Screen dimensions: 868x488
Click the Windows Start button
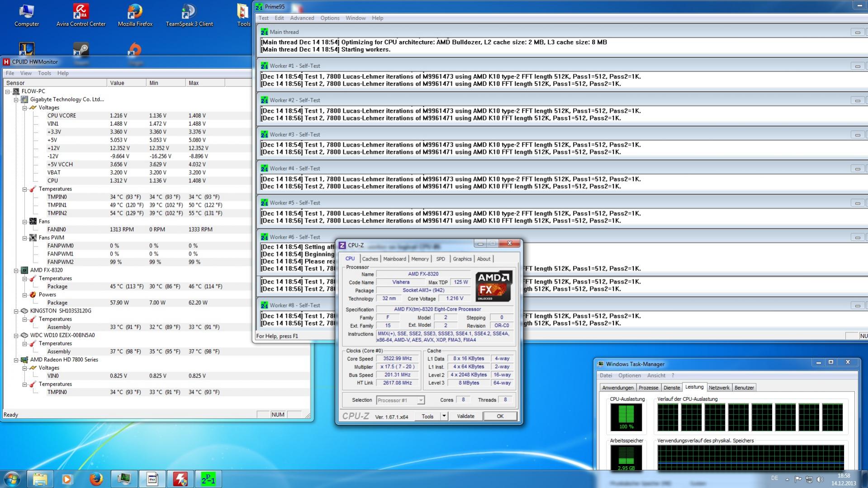click(12, 479)
